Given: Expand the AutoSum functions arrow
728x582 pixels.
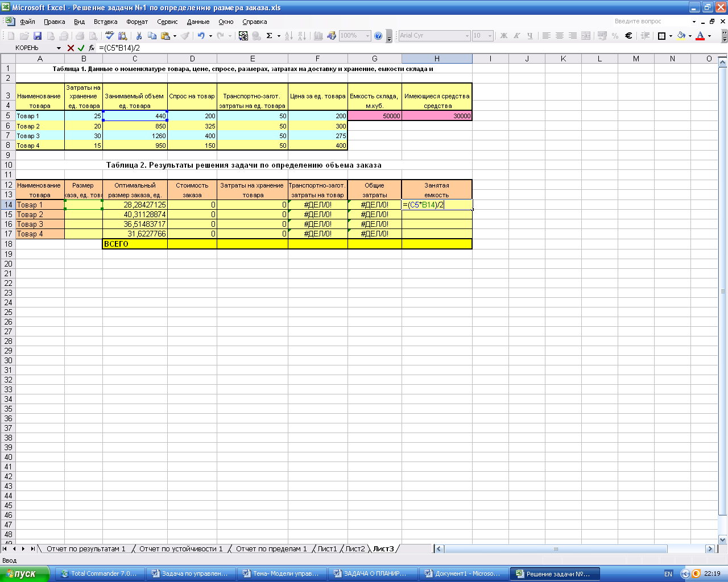Looking at the screenshot, I should tap(279, 35).
